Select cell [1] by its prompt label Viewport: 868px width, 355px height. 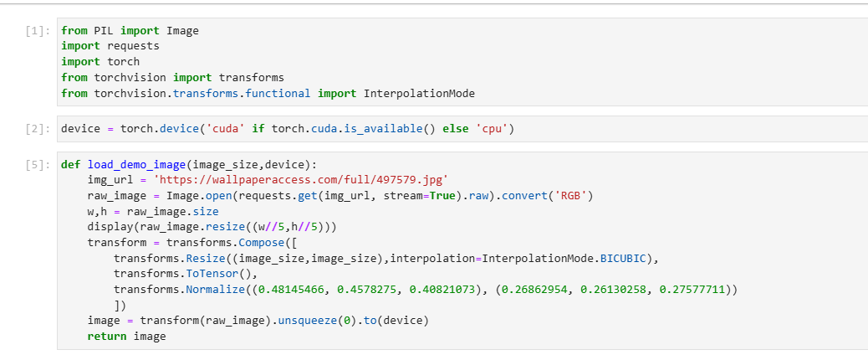(x=38, y=31)
